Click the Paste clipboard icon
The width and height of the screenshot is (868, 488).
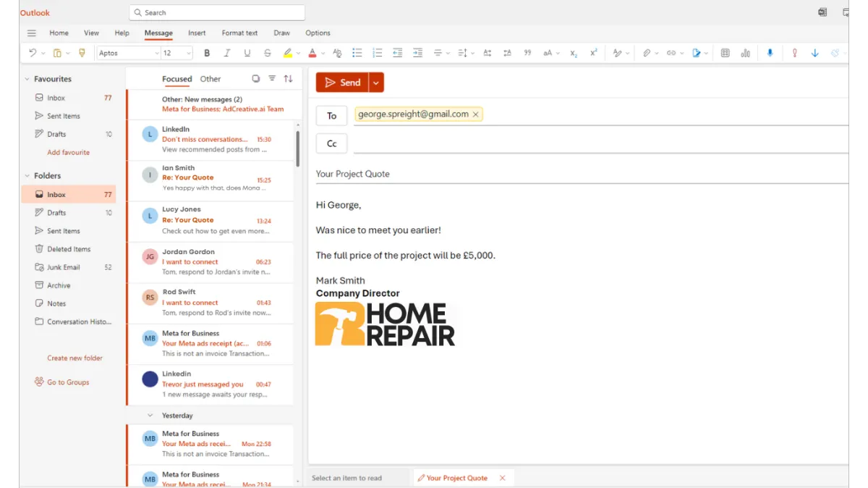[57, 53]
